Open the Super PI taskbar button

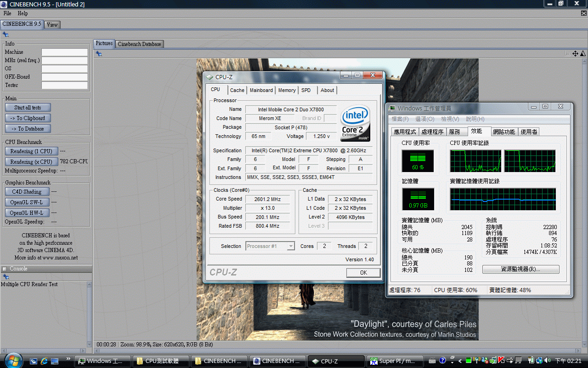(x=395, y=361)
